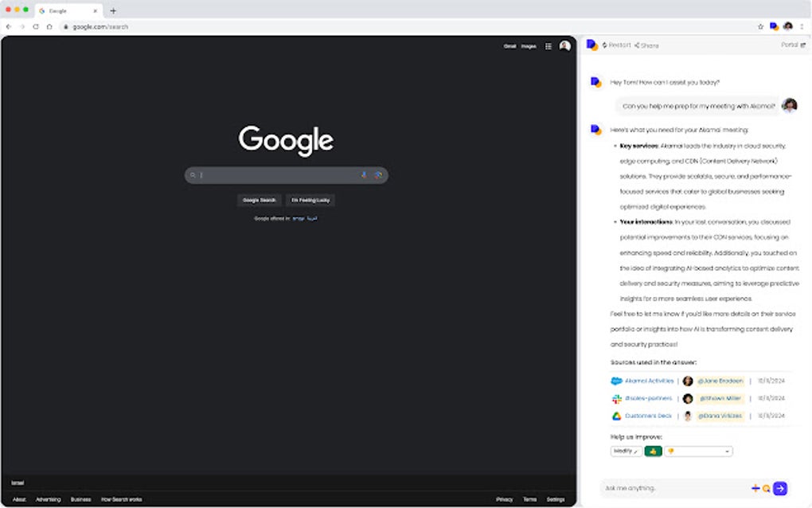
Task: Open the Google Drive Customers Deck source icon
Action: [617, 416]
